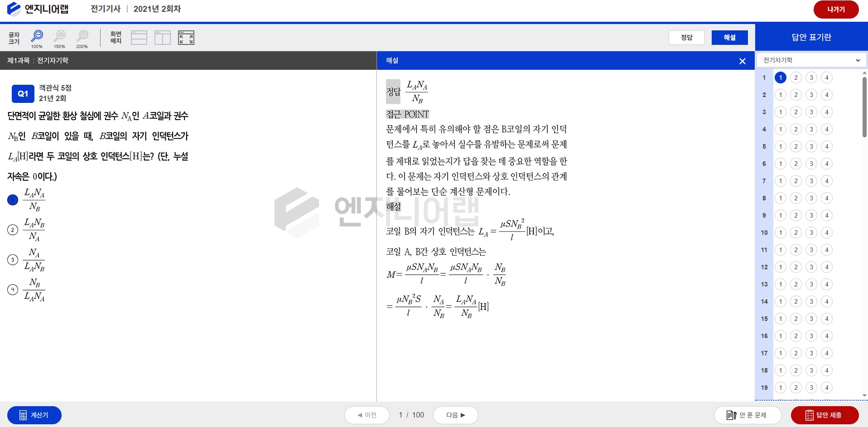Click the 1 / 100 page indicator
This screenshot has width=868, height=427.
click(411, 415)
